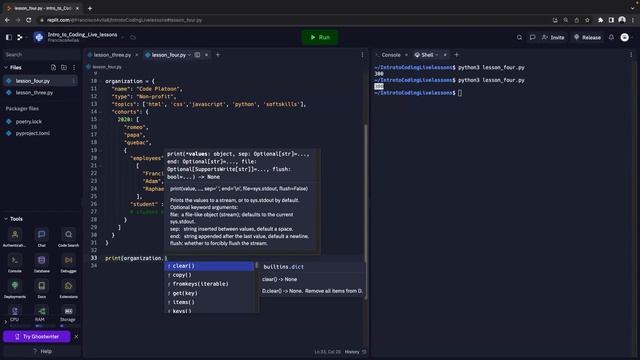Image resolution: width=640 pixels, height=360 pixels.
Task: Collapse the Files section chevron
Action: pyautogui.click(x=6, y=67)
